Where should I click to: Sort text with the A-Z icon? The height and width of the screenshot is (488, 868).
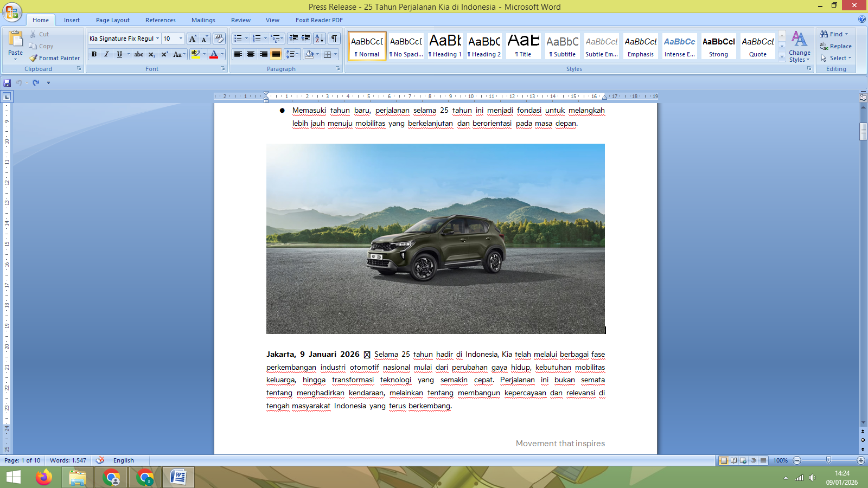pos(320,38)
